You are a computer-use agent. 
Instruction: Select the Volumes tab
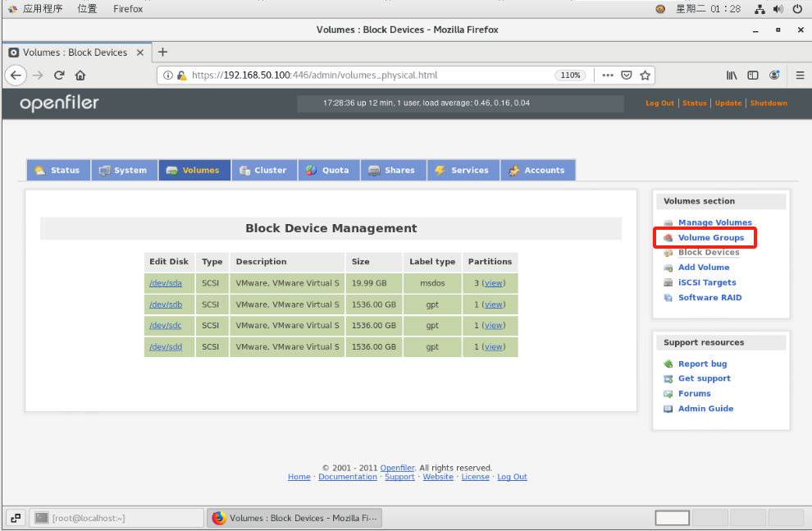tap(194, 170)
